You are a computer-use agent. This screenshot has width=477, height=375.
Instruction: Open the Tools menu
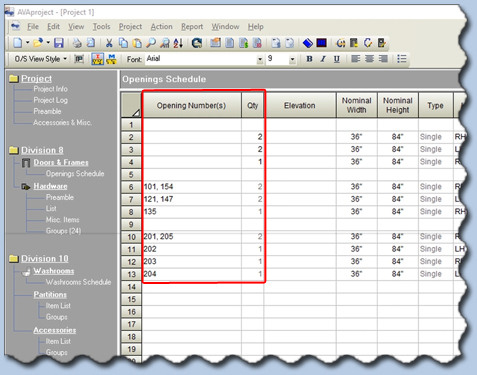click(x=101, y=27)
